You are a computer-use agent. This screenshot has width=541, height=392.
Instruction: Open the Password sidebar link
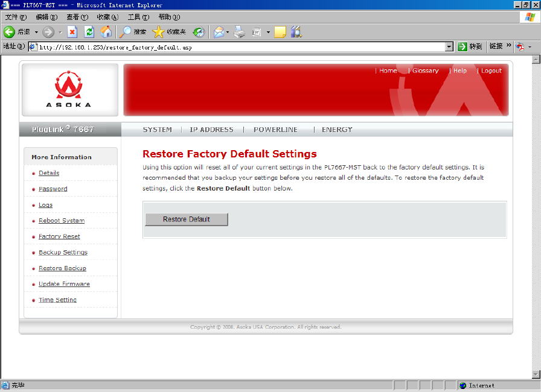[x=53, y=189]
